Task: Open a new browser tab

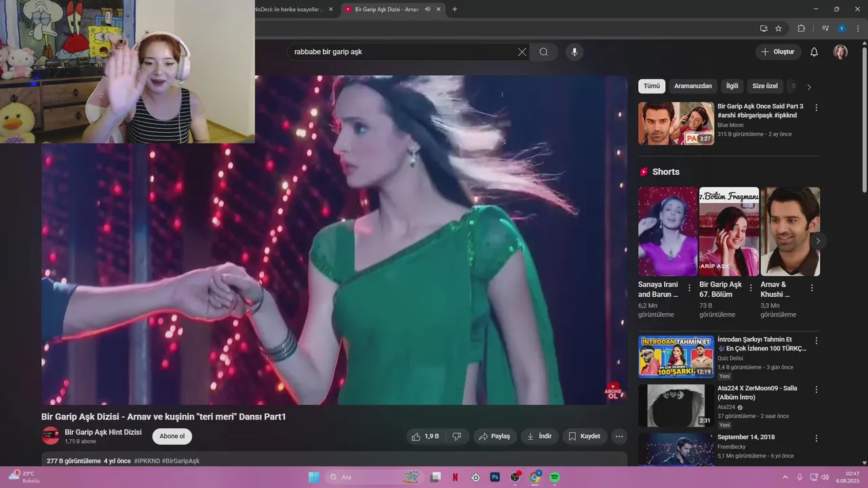Action: [454, 9]
